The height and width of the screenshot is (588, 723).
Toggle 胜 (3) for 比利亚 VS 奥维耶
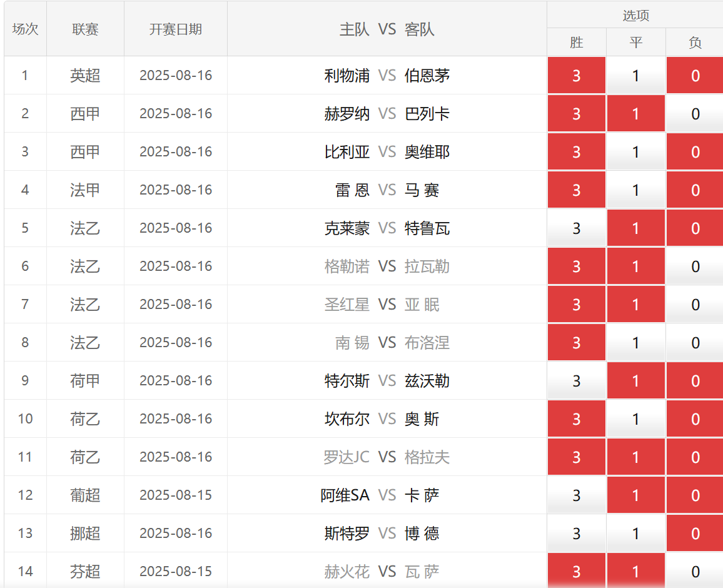[x=577, y=152]
